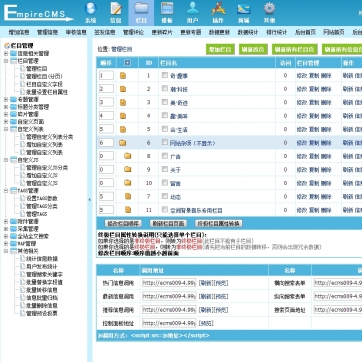
Task: Open 管理评论 in the sub-menu bar
Action: pos(133,32)
